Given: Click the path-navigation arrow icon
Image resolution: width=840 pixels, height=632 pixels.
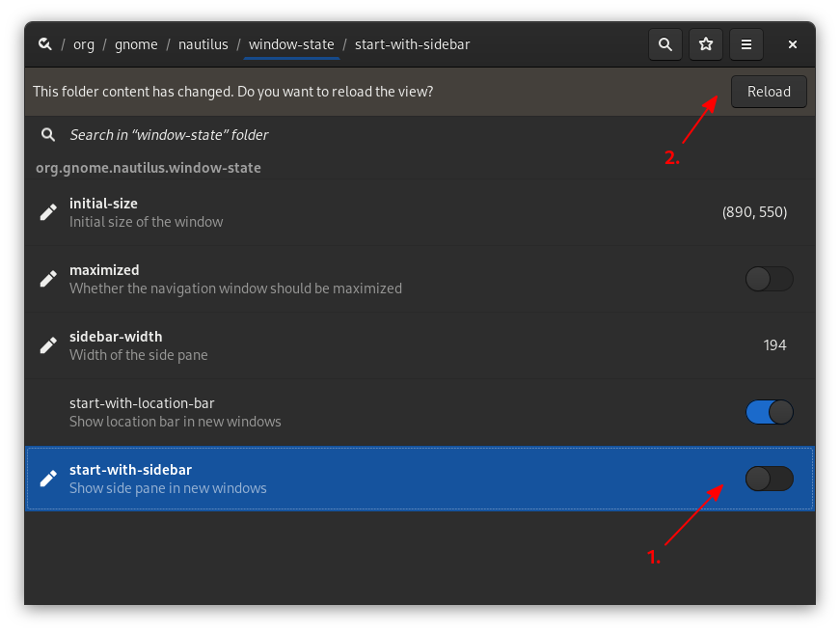Looking at the screenshot, I should [44, 43].
